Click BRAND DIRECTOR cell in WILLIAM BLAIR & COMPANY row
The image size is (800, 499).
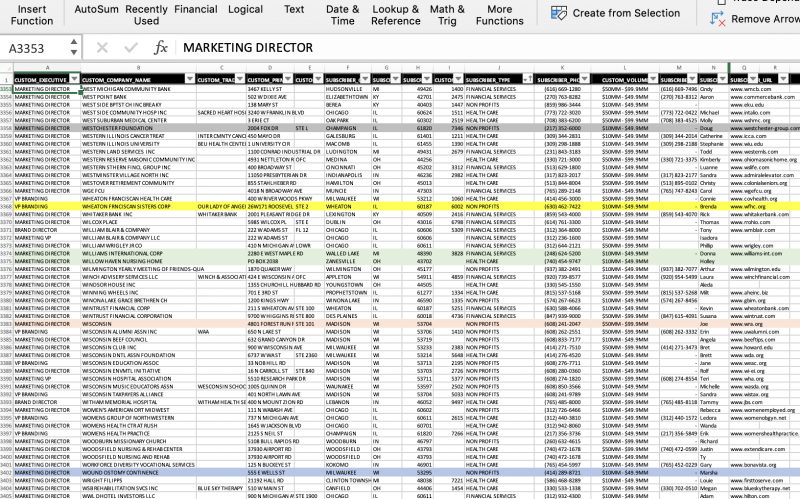click(47, 230)
